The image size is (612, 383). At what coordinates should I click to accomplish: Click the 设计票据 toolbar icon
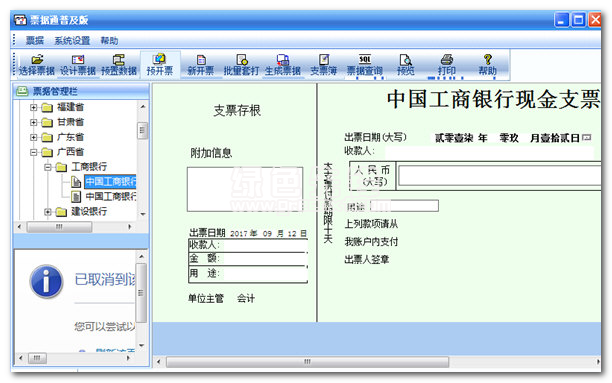pos(78,65)
